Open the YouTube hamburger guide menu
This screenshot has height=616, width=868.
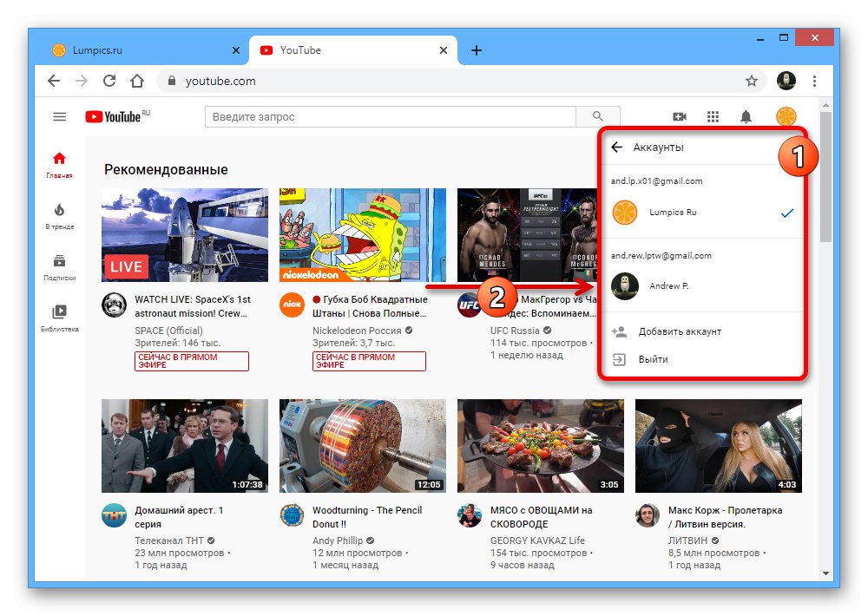(x=59, y=117)
